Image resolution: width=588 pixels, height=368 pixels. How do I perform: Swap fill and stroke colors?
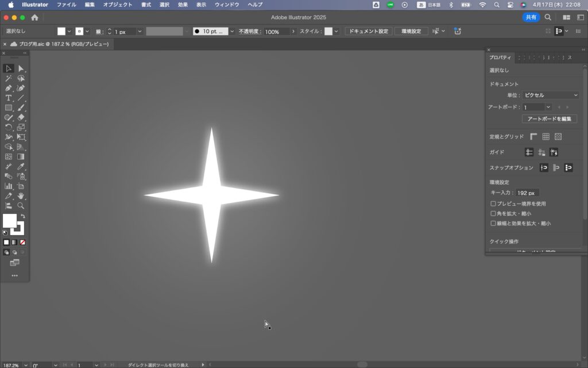click(23, 216)
